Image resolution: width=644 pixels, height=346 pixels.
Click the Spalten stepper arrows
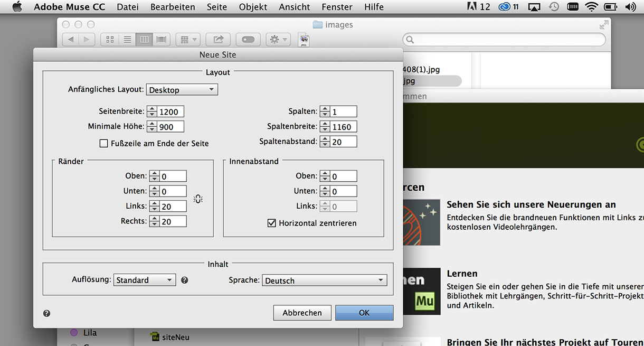click(325, 111)
